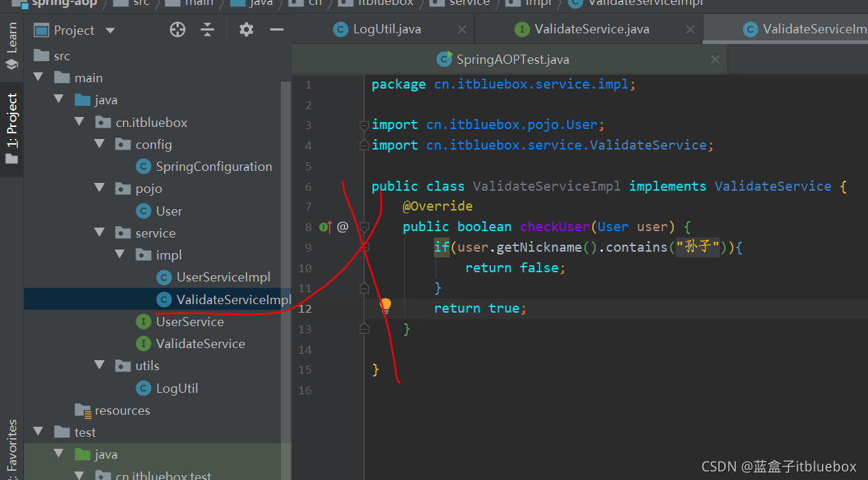
Task: Collapse the test folder
Action: click(x=38, y=432)
